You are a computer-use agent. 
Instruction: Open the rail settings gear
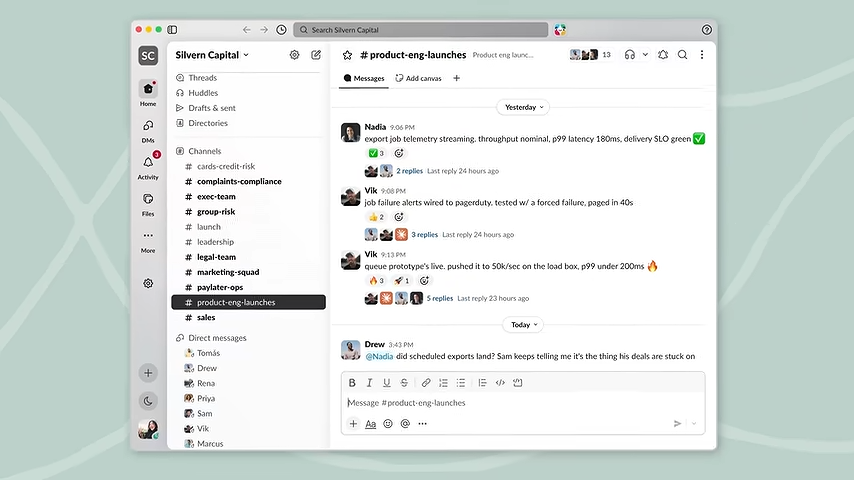(x=148, y=283)
